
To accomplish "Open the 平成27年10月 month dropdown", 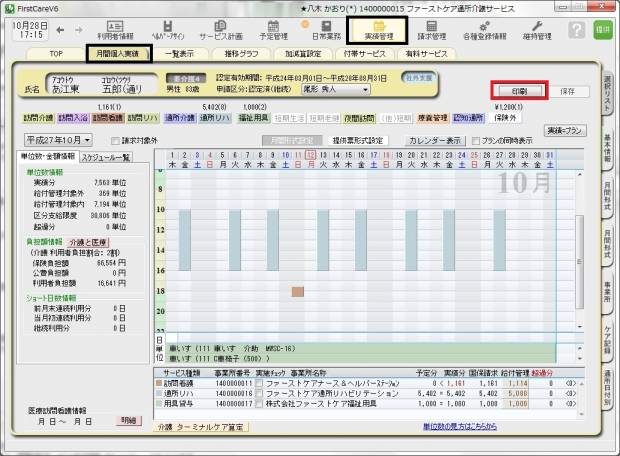I will (59, 140).
